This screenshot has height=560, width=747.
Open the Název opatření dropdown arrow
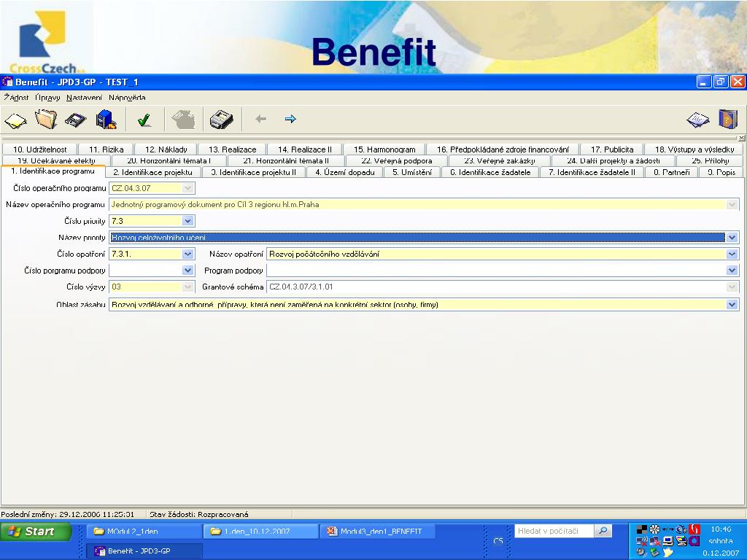coord(732,254)
